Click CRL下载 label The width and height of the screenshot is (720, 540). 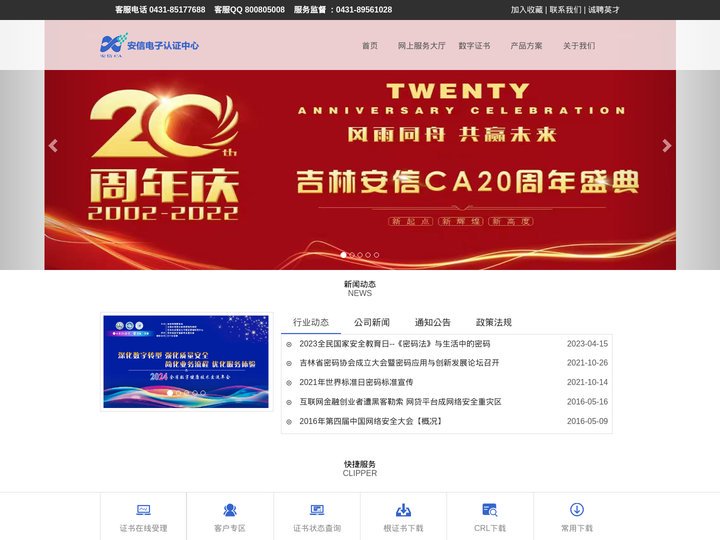point(489,528)
